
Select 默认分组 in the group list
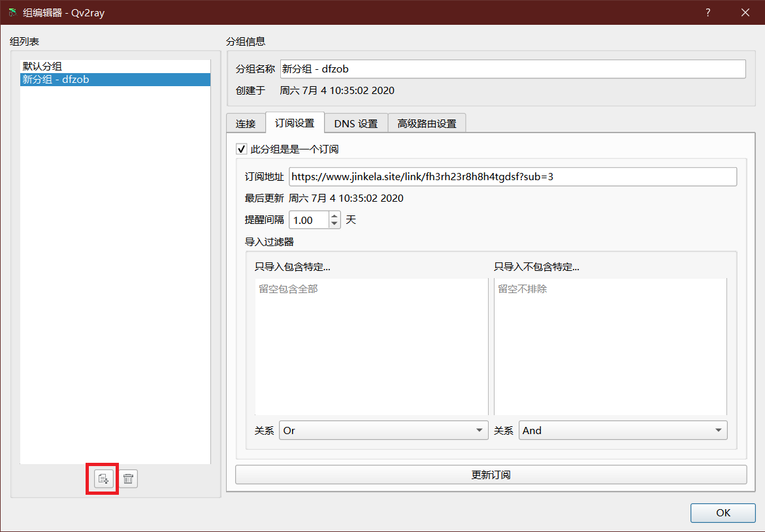coord(42,67)
